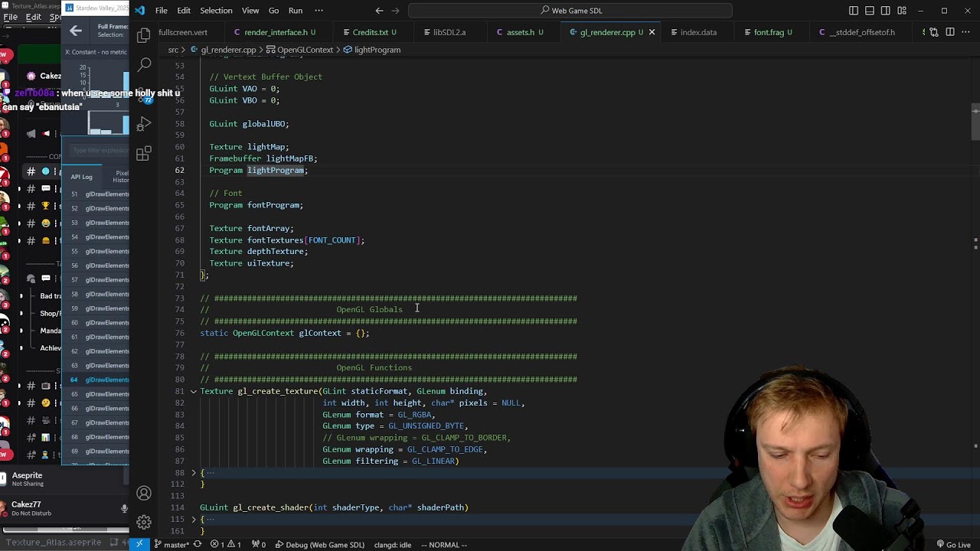The height and width of the screenshot is (551, 980).
Task: Toggle the primary side bar layout icon
Action: [854, 11]
